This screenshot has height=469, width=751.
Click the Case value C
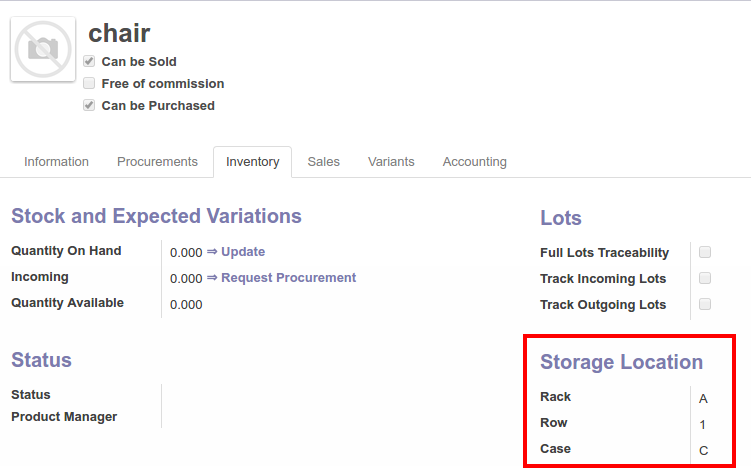point(703,451)
